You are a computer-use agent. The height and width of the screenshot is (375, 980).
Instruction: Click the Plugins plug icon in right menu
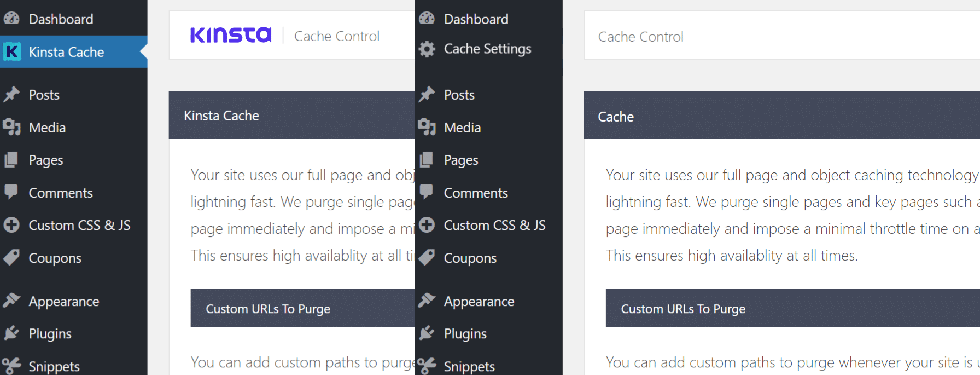(x=427, y=333)
